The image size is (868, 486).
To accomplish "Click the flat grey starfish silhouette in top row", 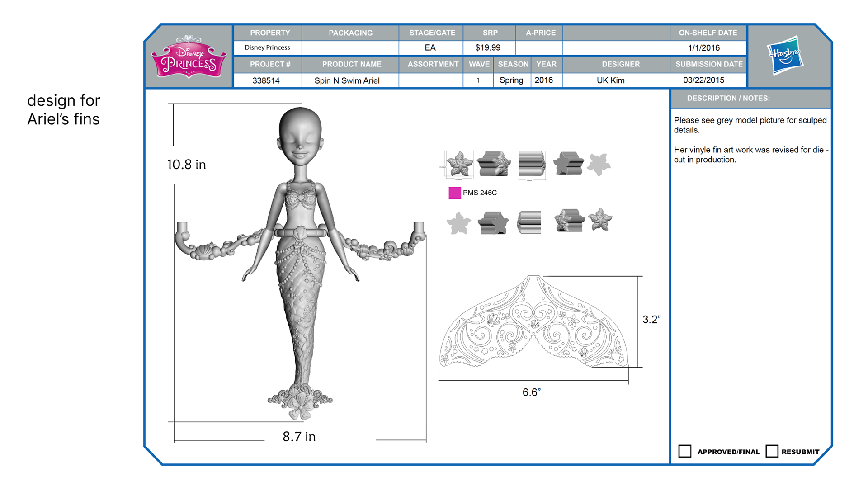I will click(599, 164).
